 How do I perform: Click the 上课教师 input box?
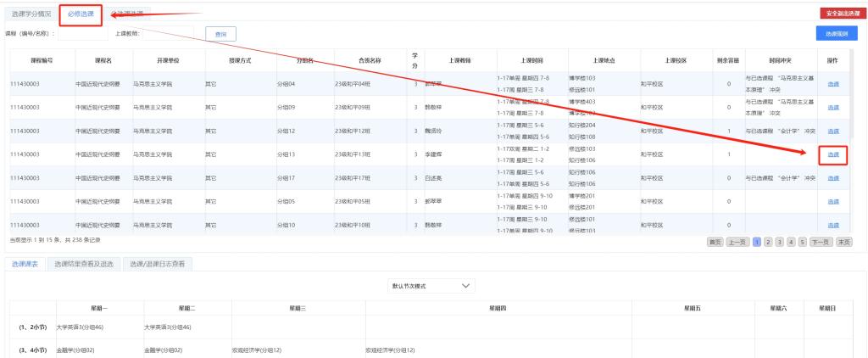168,33
